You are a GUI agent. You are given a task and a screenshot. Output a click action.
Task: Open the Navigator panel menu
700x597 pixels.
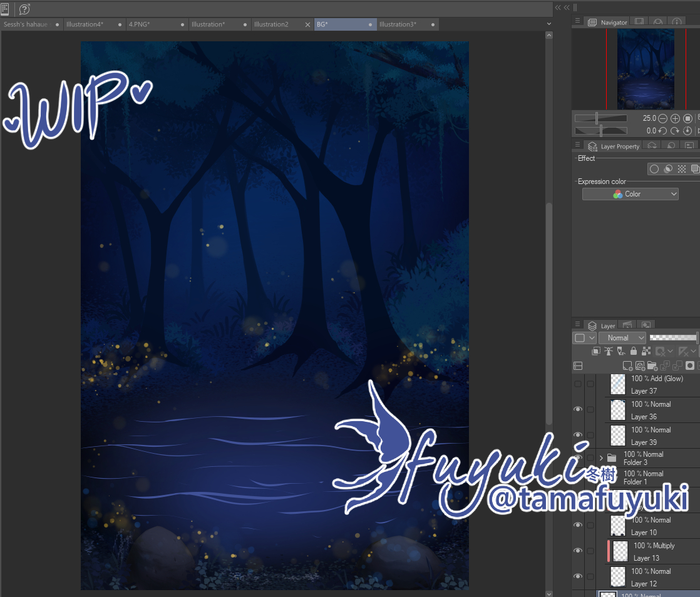[x=578, y=21]
